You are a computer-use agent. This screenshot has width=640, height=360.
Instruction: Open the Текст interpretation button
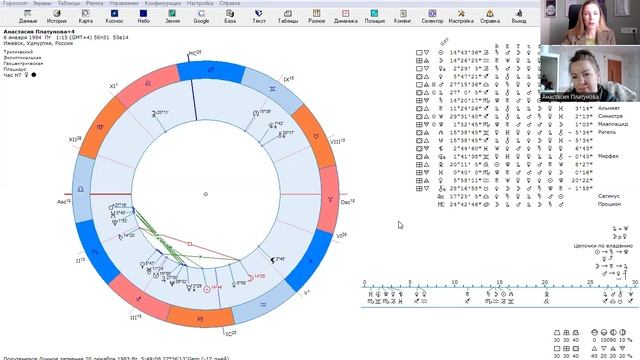[x=259, y=17]
